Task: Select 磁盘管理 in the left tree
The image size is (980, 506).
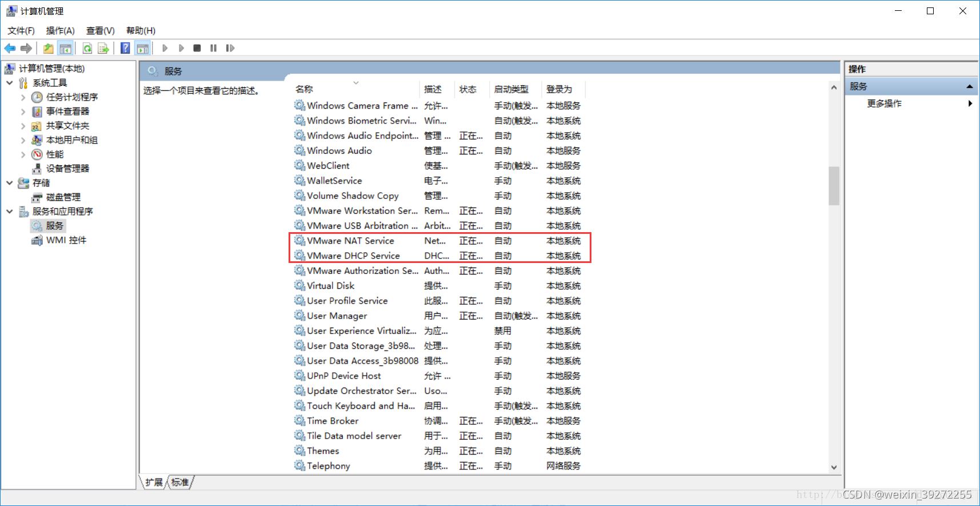Action: [x=63, y=197]
